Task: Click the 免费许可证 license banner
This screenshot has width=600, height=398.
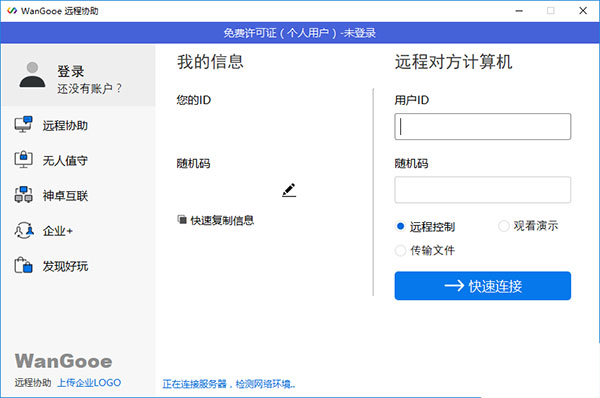Action: point(300,33)
